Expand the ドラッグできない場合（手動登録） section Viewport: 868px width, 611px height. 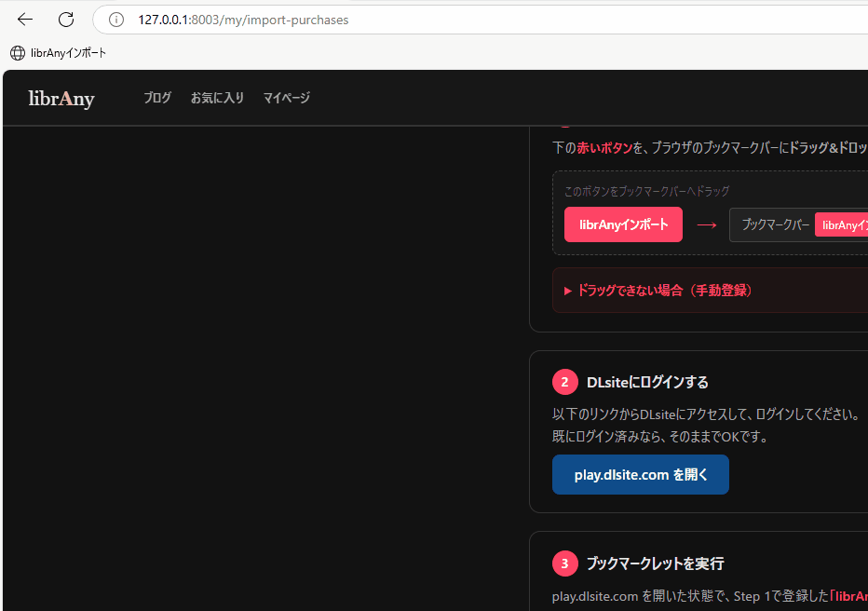(x=662, y=291)
